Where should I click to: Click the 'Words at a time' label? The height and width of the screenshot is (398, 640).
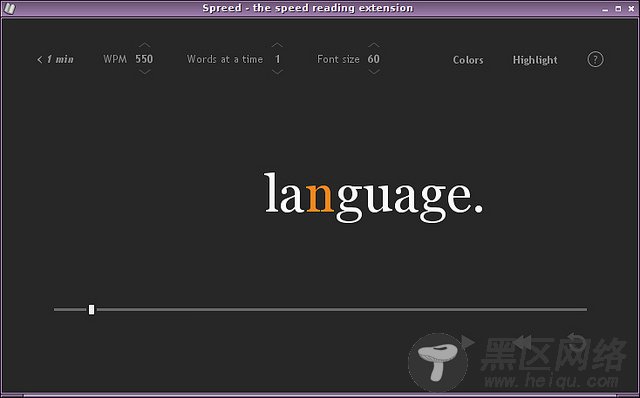225,59
